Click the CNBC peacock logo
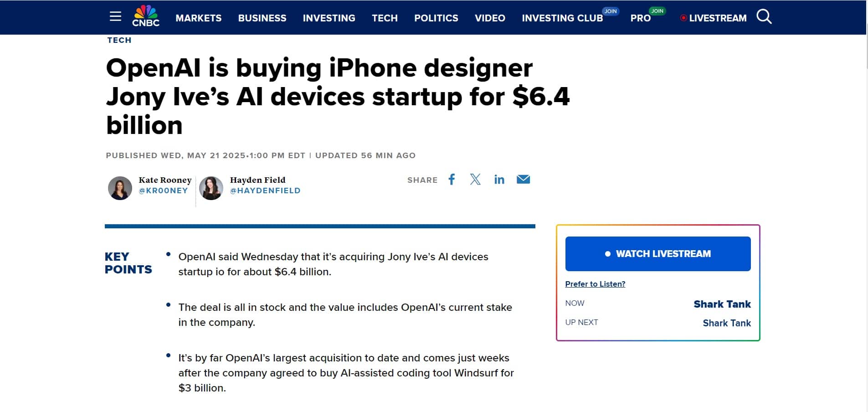Image resolution: width=868 pixels, height=412 pixels. pyautogui.click(x=146, y=16)
